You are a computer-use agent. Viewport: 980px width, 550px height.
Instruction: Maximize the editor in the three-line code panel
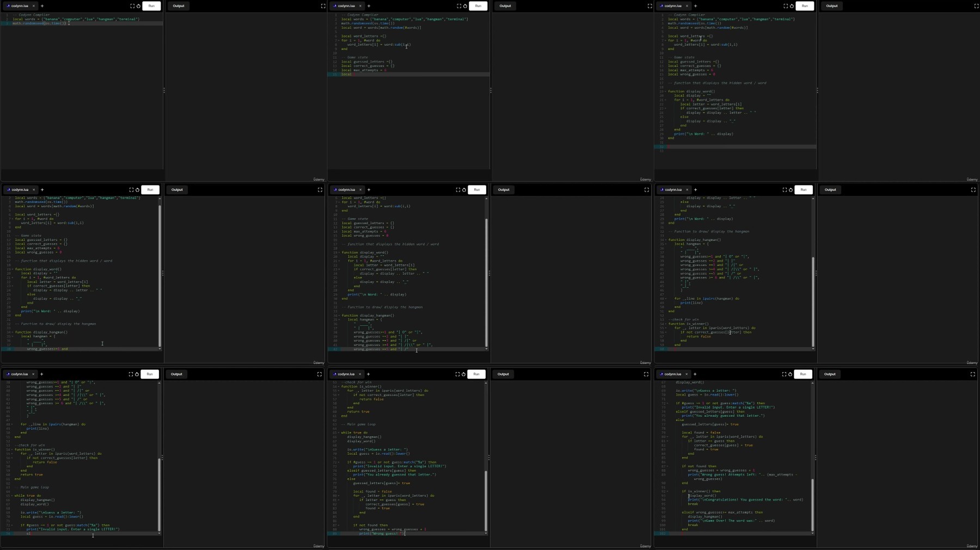pos(132,6)
